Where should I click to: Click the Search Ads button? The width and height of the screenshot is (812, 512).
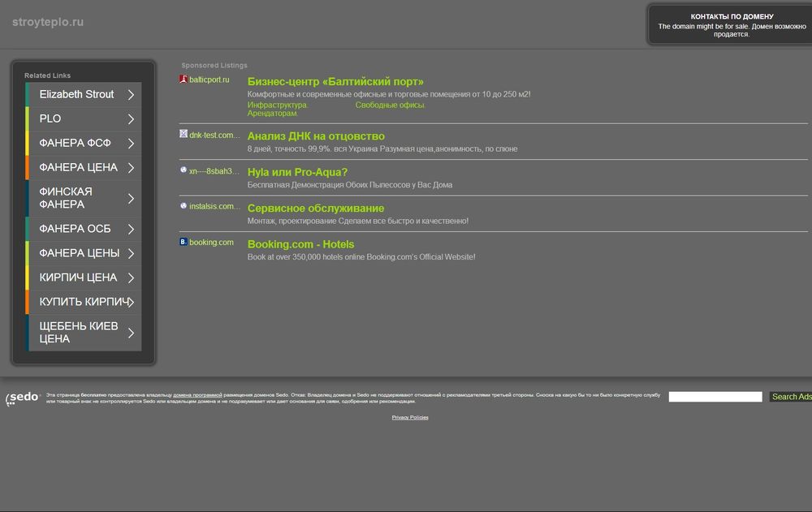click(791, 397)
